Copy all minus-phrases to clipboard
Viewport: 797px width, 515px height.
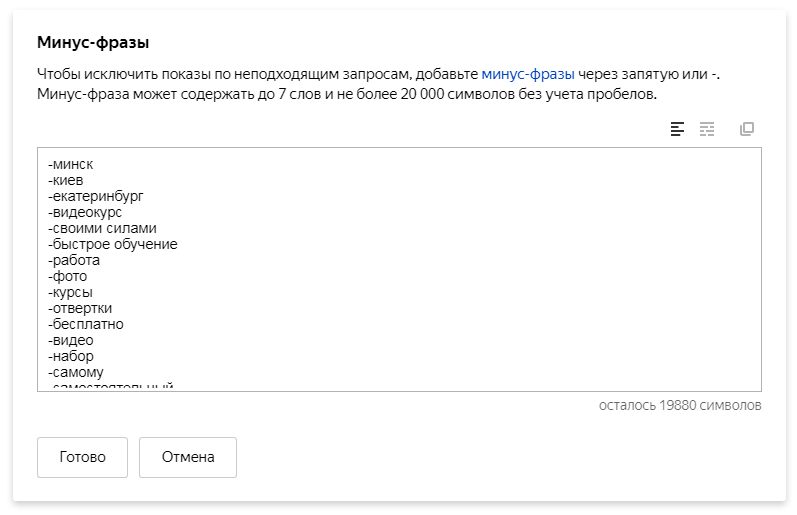pos(746,129)
